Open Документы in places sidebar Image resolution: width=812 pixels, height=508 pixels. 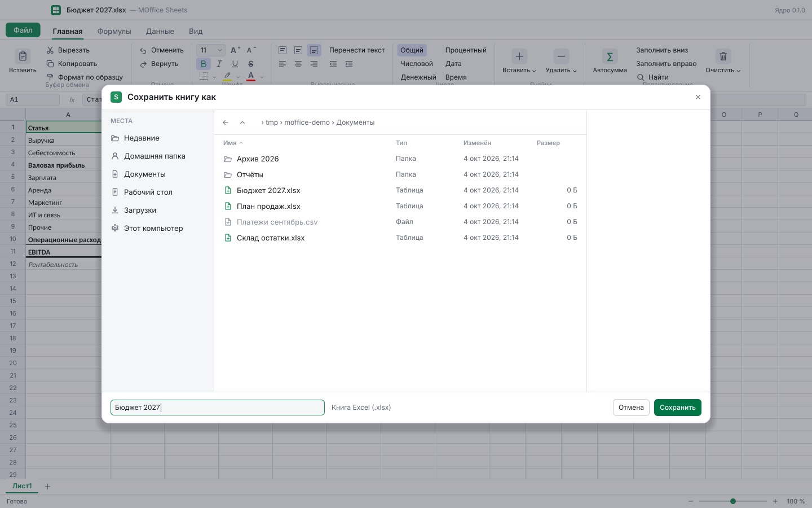pyautogui.click(x=158, y=174)
